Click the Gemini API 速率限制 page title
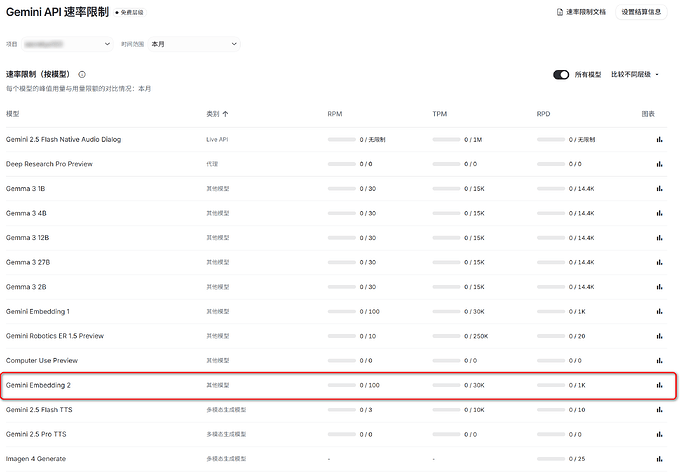This screenshot has width=689, height=474. pos(57,12)
